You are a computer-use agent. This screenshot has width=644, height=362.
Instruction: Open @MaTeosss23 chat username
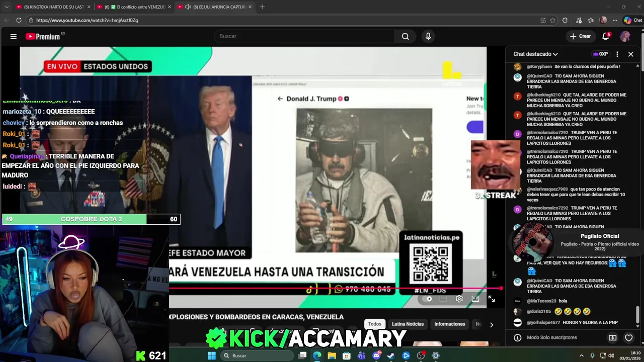[x=540, y=301]
